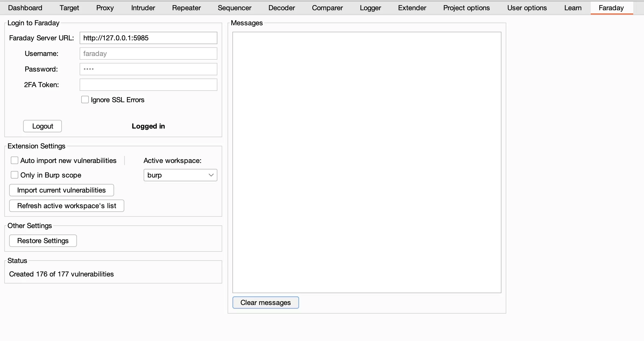The height and width of the screenshot is (341, 644).
Task: Select the Intruder tab
Action: click(x=143, y=8)
